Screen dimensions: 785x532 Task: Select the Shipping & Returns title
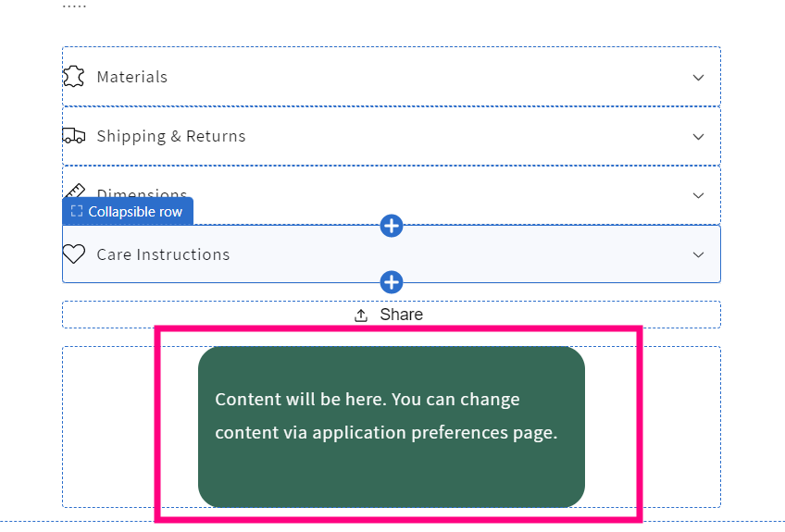point(171,136)
